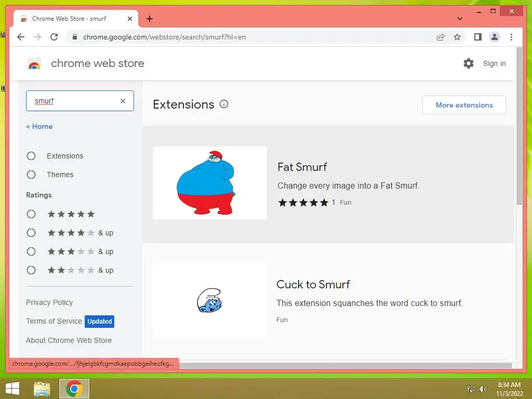Open File Explorer from the taskbar
Viewport: 532px width, 399px height.
pyautogui.click(x=42, y=389)
